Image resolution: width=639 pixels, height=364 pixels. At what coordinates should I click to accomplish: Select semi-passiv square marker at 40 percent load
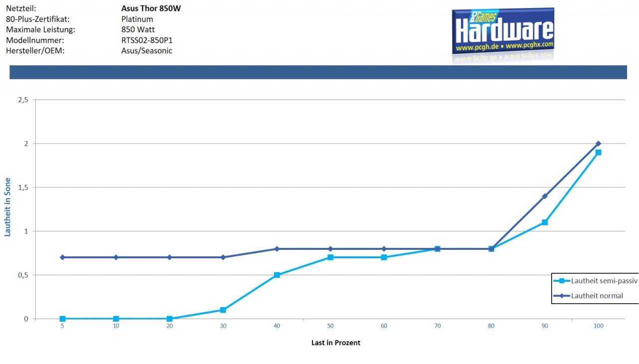pyautogui.click(x=277, y=275)
